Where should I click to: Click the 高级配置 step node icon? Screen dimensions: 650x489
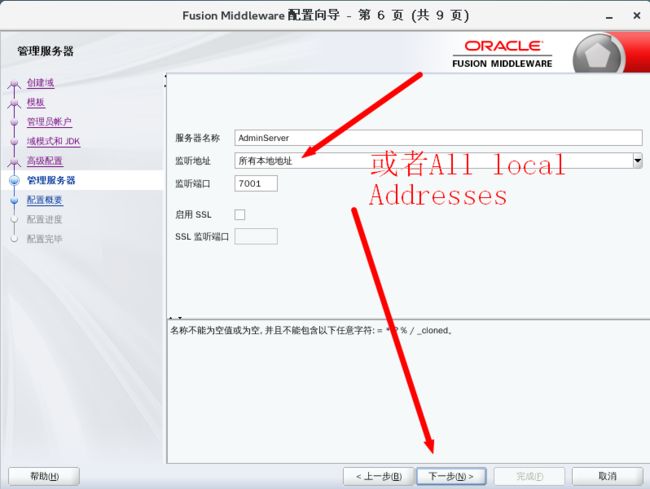(x=15, y=162)
